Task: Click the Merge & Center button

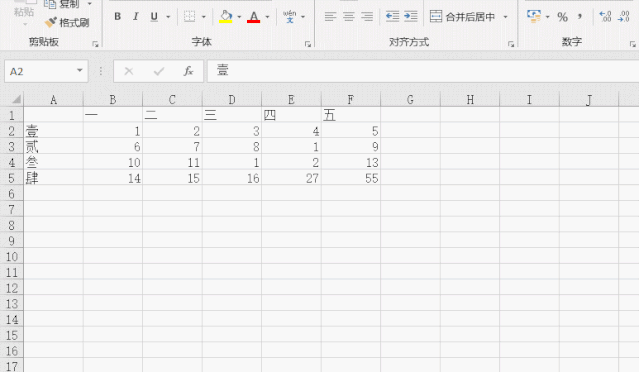Action: [x=463, y=17]
